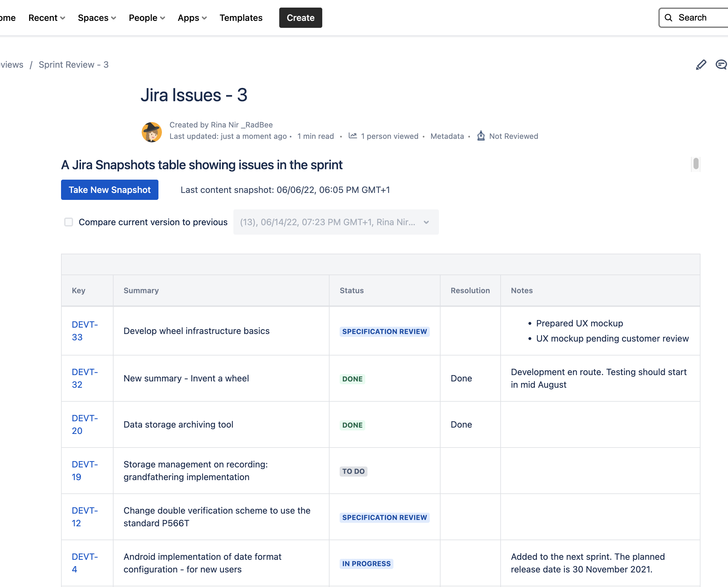Image resolution: width=728 pixels, height=587 pixels.
Task: Open issue DEVT-4
Action: [84, 563]
